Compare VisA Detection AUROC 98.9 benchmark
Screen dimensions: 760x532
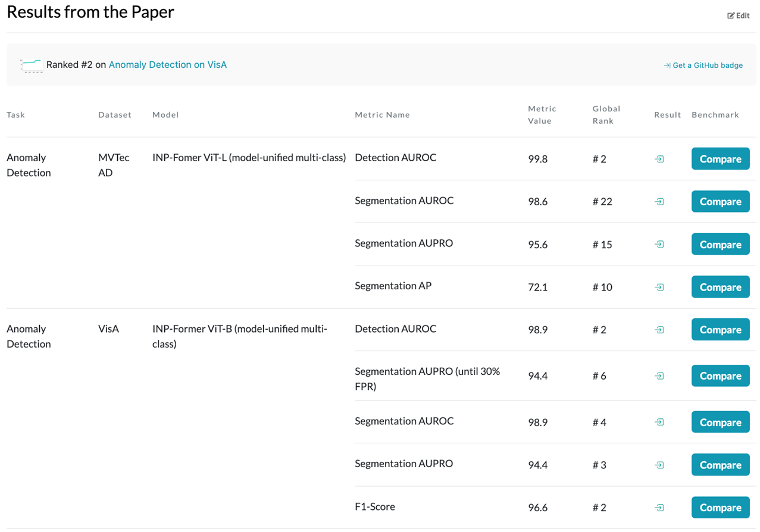720,330
